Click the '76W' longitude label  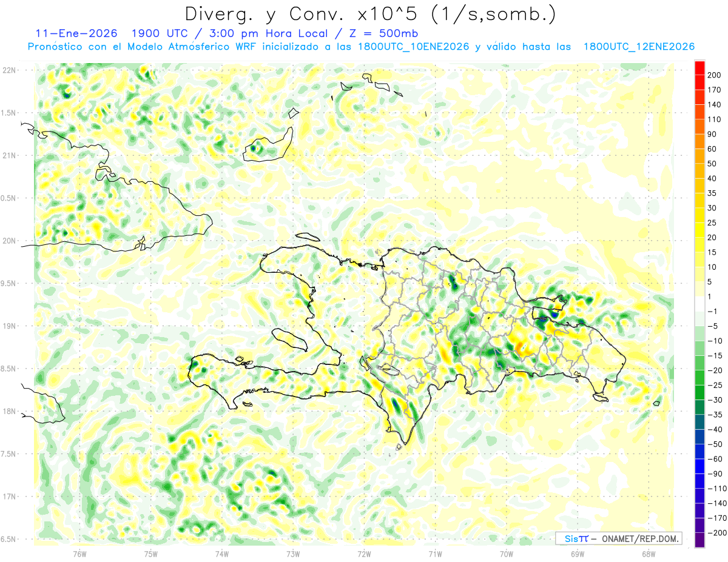coord(80,553)
